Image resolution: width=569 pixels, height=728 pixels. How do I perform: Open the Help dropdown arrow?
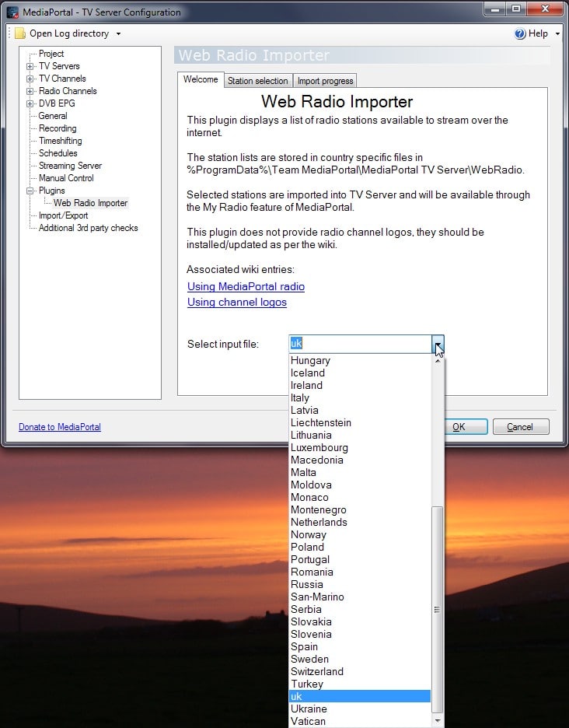(x=557, y=34)
